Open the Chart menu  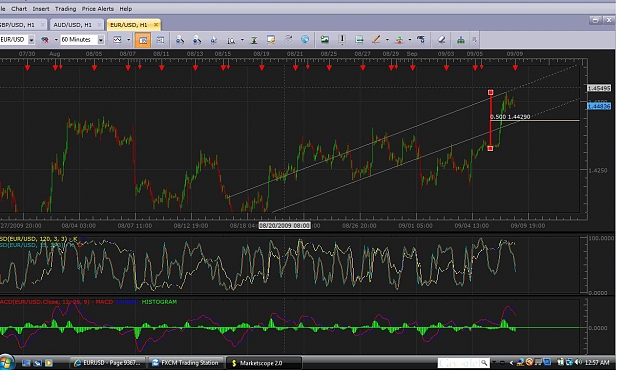click(19, 8)
